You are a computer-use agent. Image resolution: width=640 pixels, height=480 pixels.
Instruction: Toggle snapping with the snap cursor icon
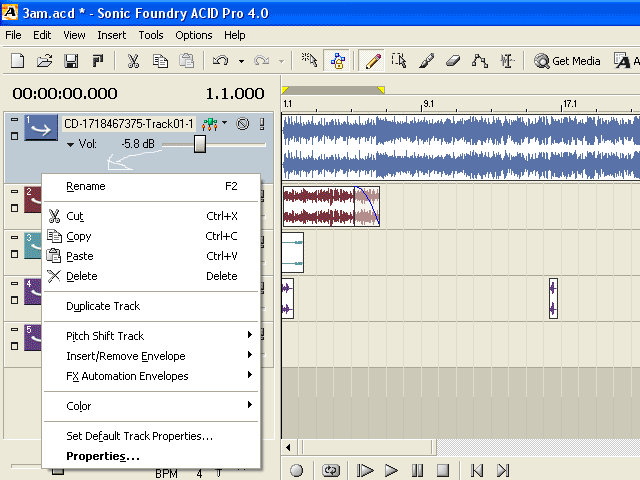tap(309, 60)
